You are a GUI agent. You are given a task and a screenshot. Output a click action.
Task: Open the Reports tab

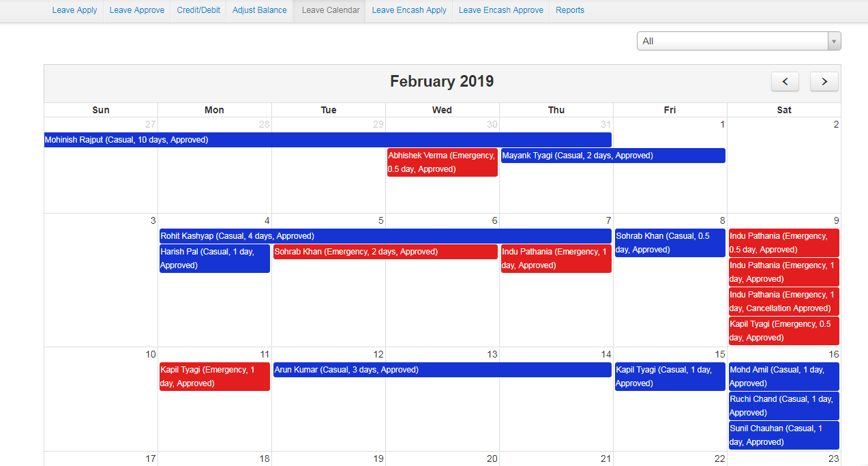[x=569, y=10]
